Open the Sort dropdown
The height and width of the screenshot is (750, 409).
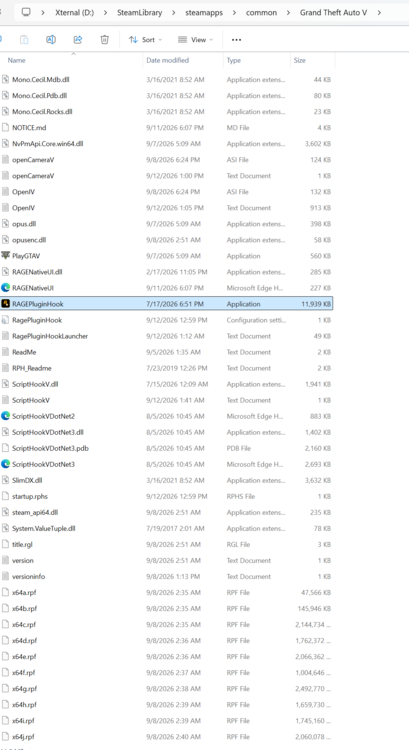pyautogui.click(x=145, y=40)
